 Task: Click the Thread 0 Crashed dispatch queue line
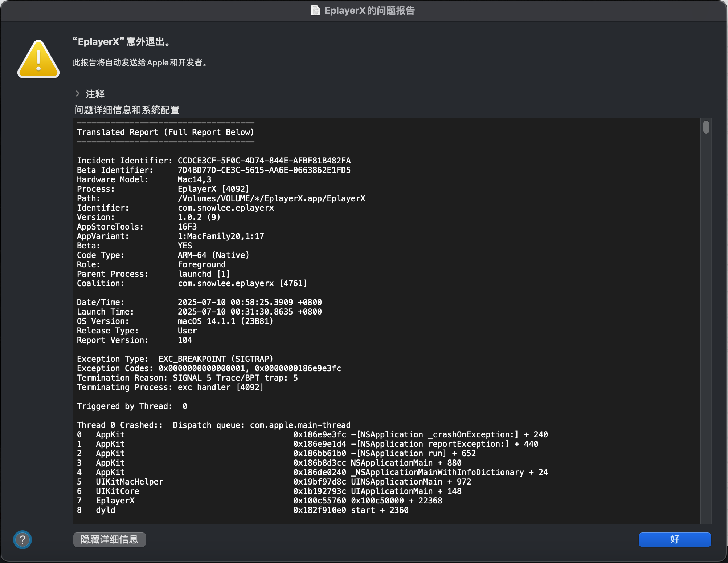(x=214, y=425)
